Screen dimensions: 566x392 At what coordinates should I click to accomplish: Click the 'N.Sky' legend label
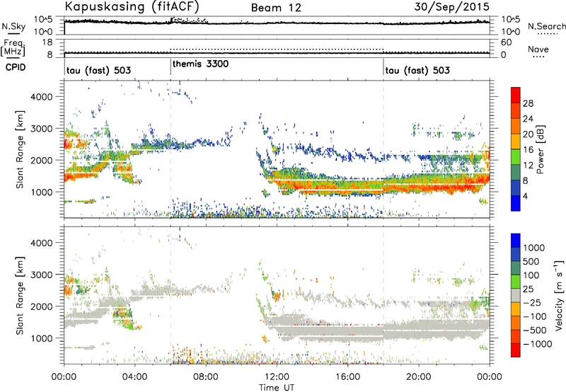coord(13,26)
